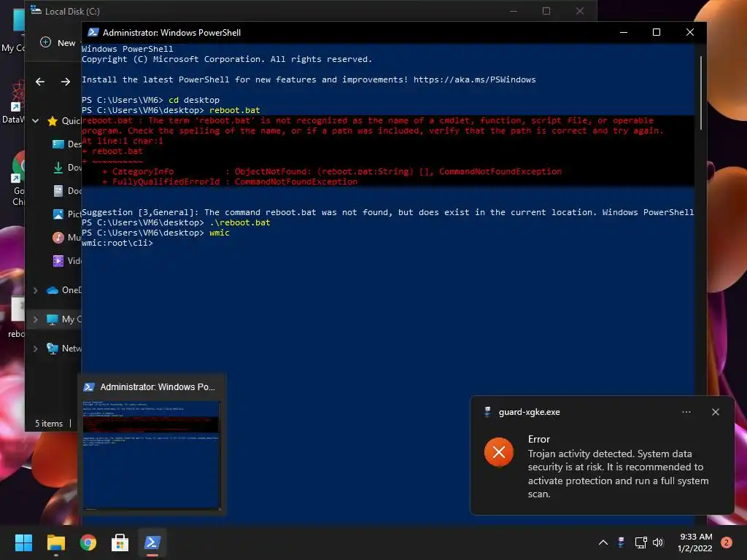Click the Local Disk (C:) title bar icon
The image size is (747, 560).
pyautogui.click(x=36, y=10)
